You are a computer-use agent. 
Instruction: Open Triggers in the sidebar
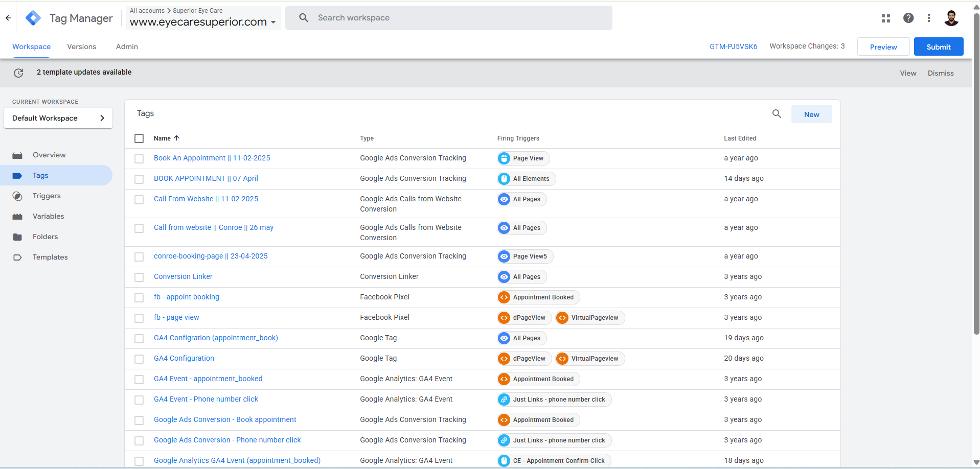click(x=47, y=196)
